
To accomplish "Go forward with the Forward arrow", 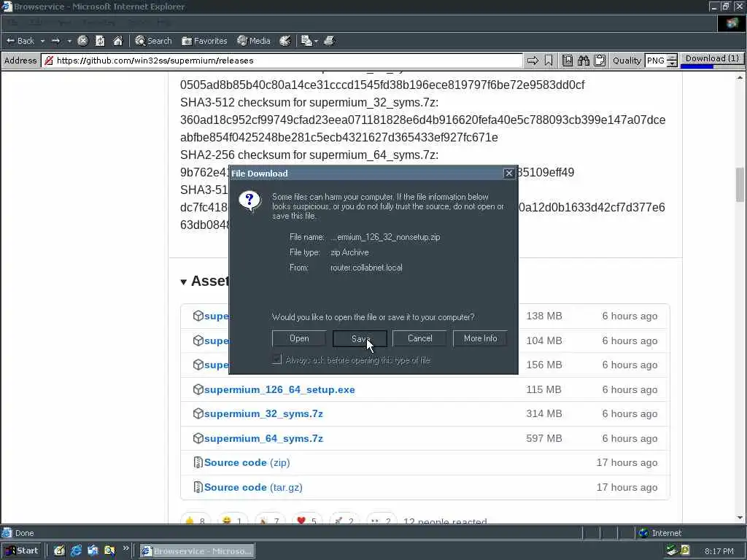I will coord(55,41).
